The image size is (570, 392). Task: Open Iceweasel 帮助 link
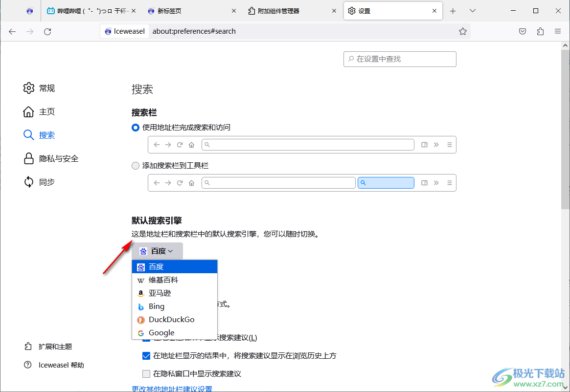point(54,365)
